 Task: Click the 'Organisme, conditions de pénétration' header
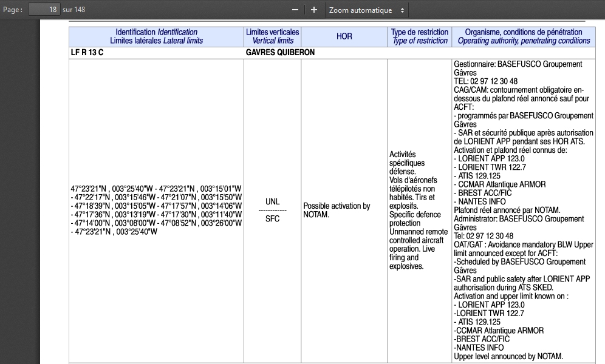tap(524, 36)
